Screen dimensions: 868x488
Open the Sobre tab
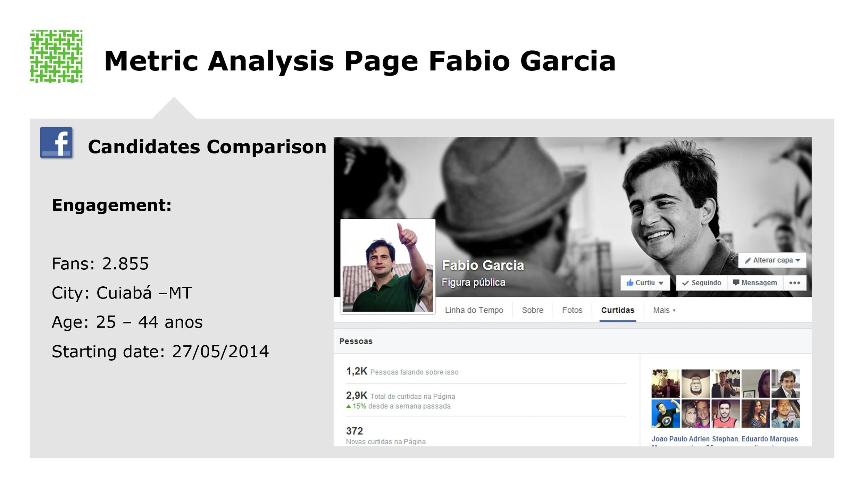tap(533, 310)
